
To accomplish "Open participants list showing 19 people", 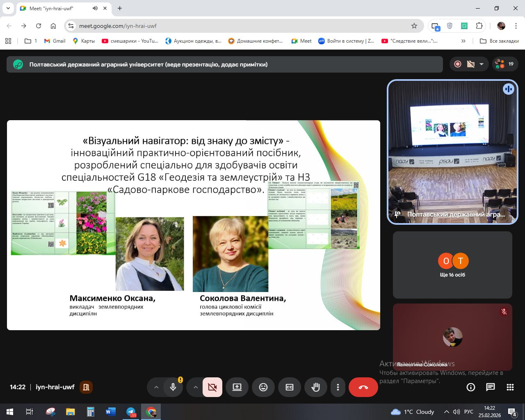I will pyautogui.click(x=505, y=64).
